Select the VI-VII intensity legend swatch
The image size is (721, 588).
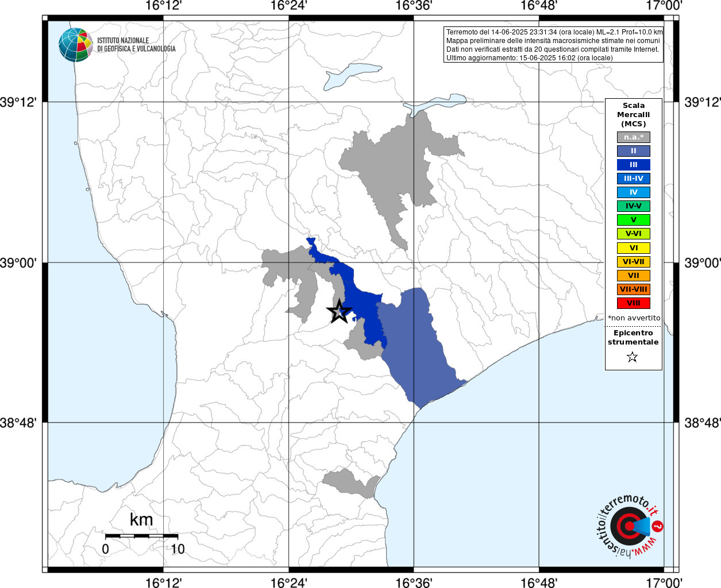tap(634, 262)
